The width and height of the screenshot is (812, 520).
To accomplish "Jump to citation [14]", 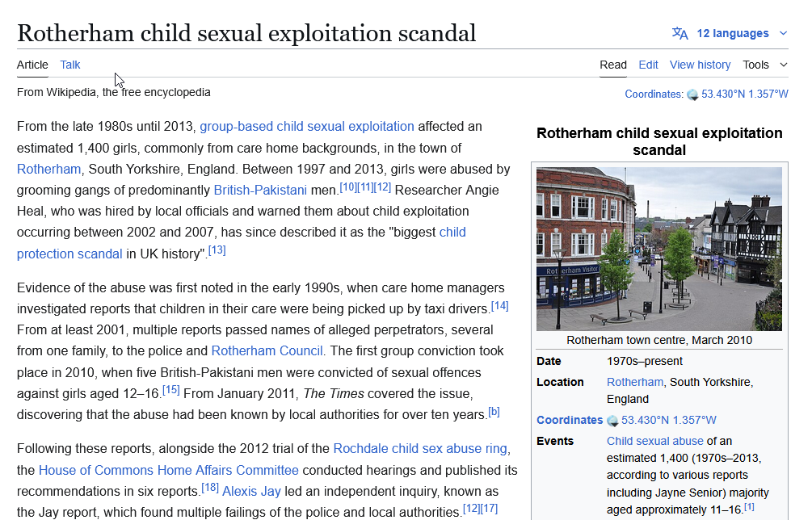I will 500,305.
